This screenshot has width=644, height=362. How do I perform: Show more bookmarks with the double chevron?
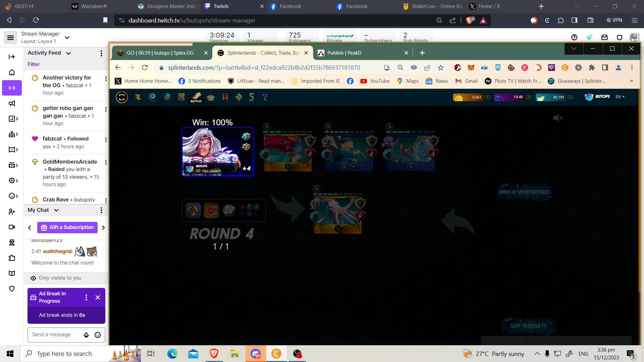point(631,81)
